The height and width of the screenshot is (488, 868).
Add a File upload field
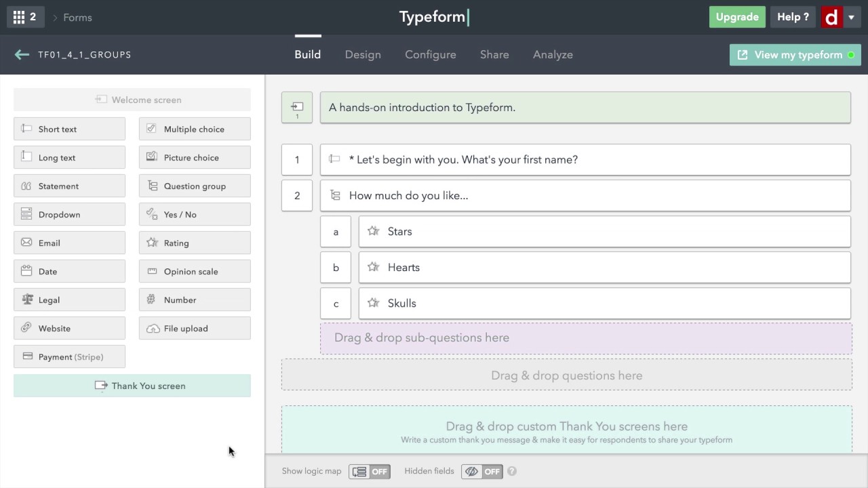(195, 328)
